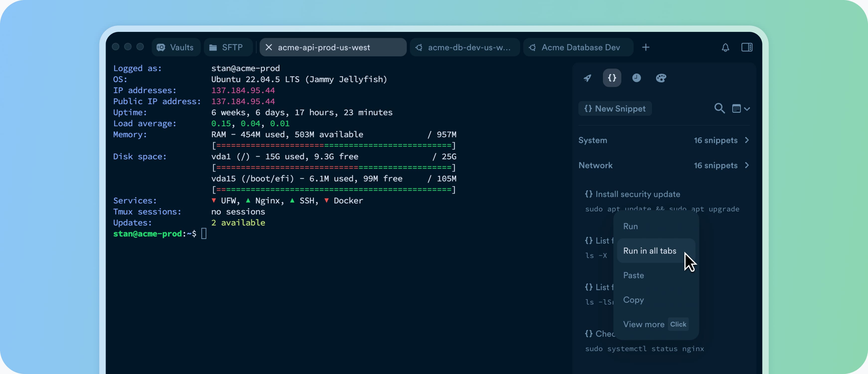Open the Vaults tab
The width and height of the screenshot is (868, 374).
click(x=176, y=48)
